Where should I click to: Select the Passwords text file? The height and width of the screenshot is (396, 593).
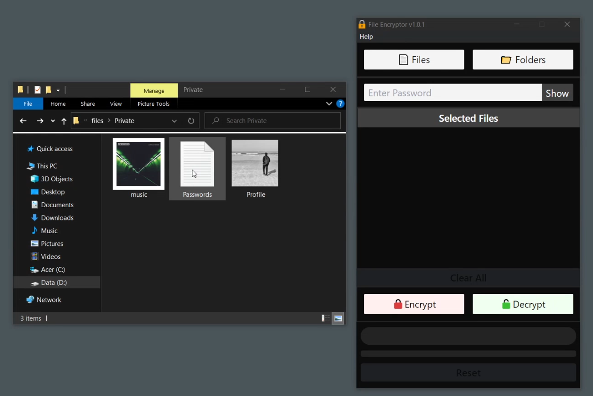pyautogui.click(x=197, y=168)
